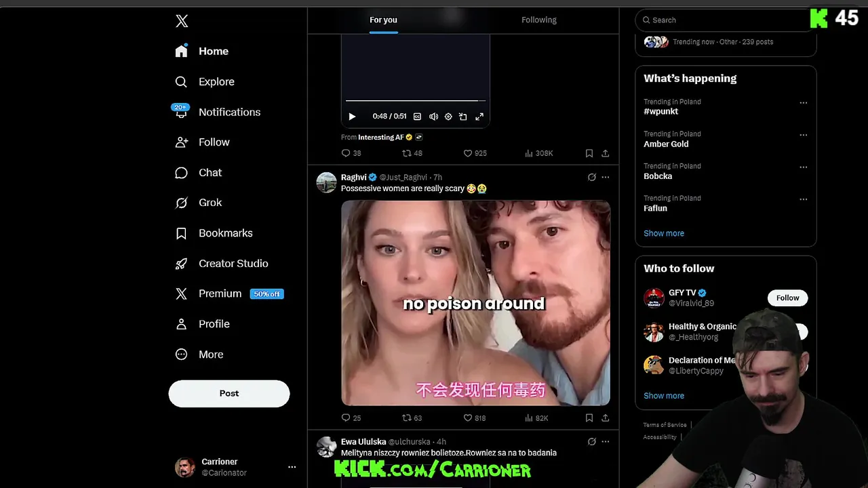The height and width of the screenshot is (488, 868).
Task: Open the Raghvi profile name link
Action: [353, 178]
